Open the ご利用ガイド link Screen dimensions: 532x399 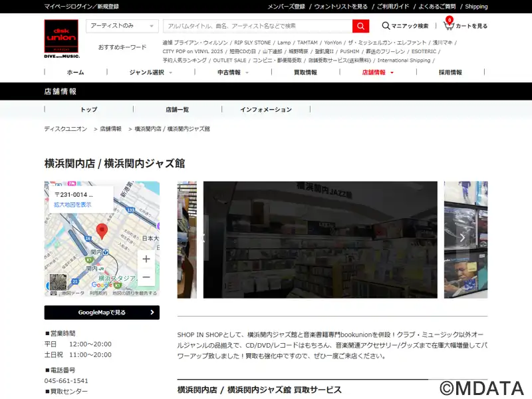coord(393,7)
